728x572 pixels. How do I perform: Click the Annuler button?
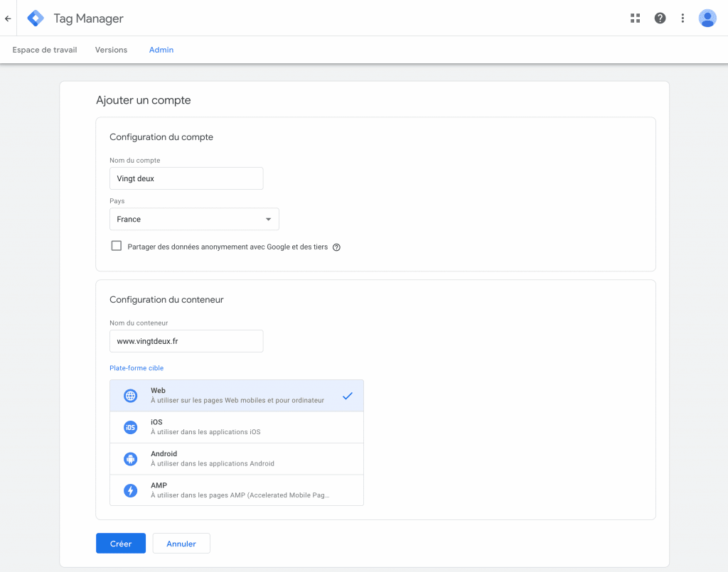181,544
